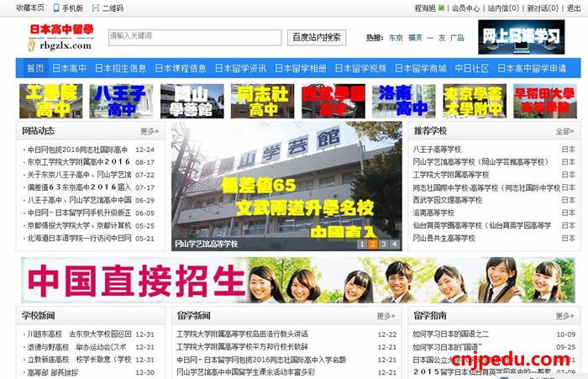The image size is (588, 379).
Task: Open 如何学习日本的国语之二 guide
Action: [x=451, y=334]
